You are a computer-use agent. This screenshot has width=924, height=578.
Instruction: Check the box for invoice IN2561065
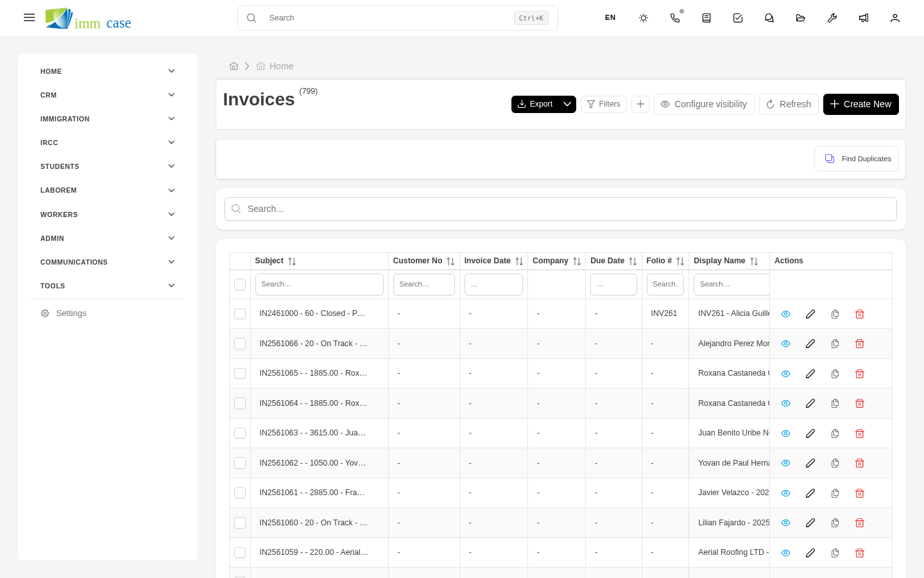tap(240, 374)
